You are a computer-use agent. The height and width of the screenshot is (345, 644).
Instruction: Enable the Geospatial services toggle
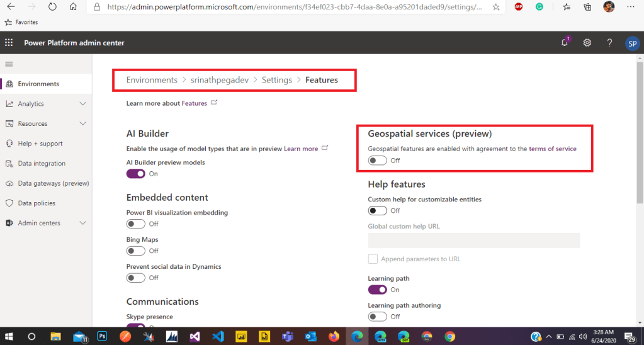point(377,161)
